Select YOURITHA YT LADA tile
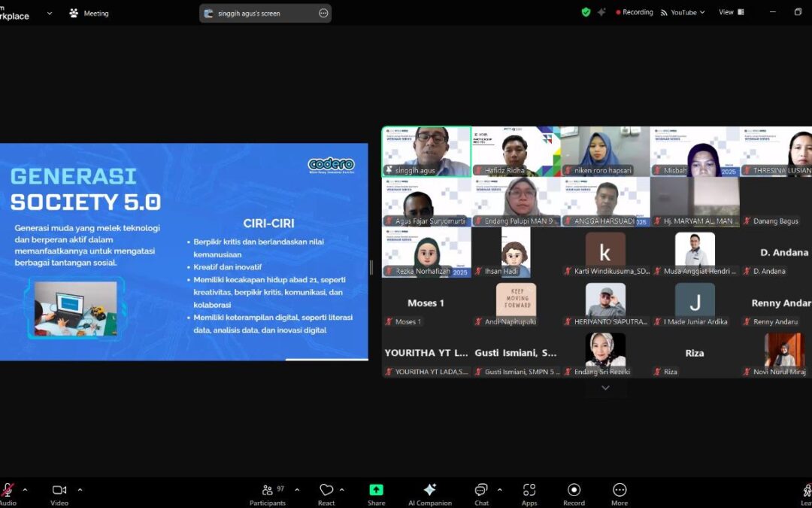 [426, 353]
